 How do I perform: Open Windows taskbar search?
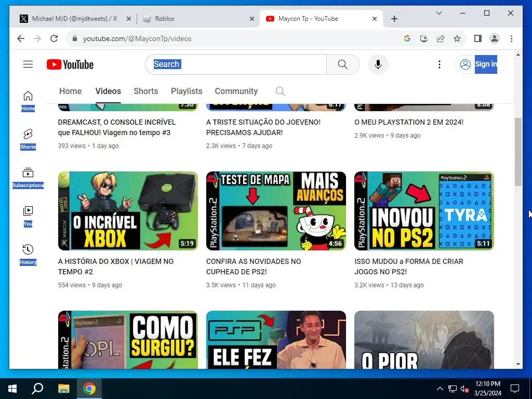tap(37, 389)
